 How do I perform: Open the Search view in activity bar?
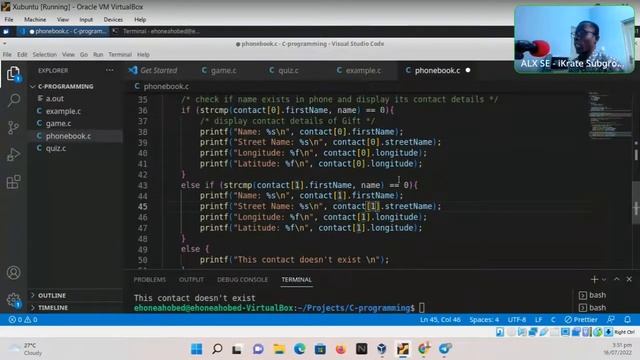click(x=13, y=100)
